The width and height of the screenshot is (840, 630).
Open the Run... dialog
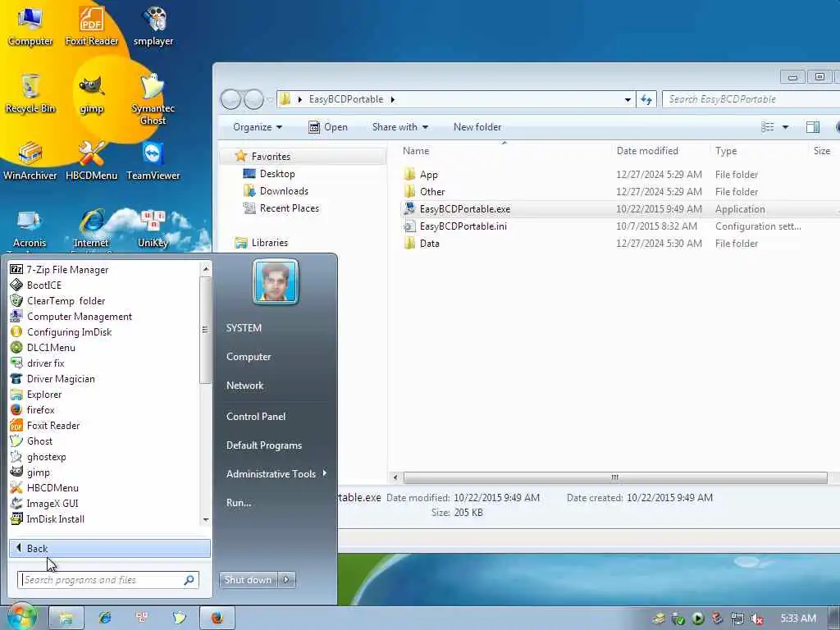(x=239, y=503)
